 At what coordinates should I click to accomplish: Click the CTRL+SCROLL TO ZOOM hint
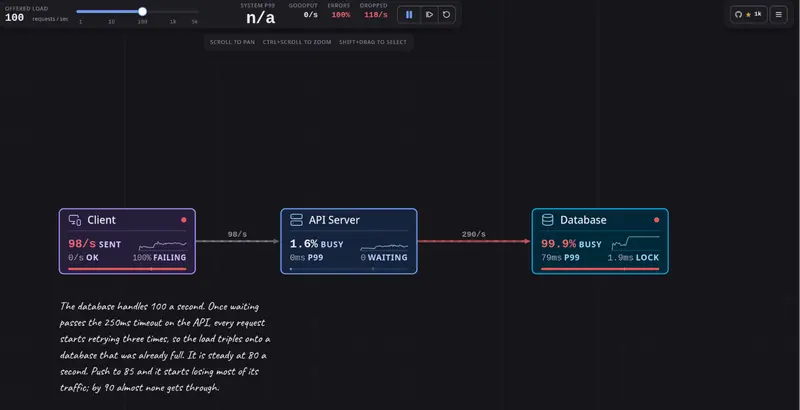tap(297, 42)
